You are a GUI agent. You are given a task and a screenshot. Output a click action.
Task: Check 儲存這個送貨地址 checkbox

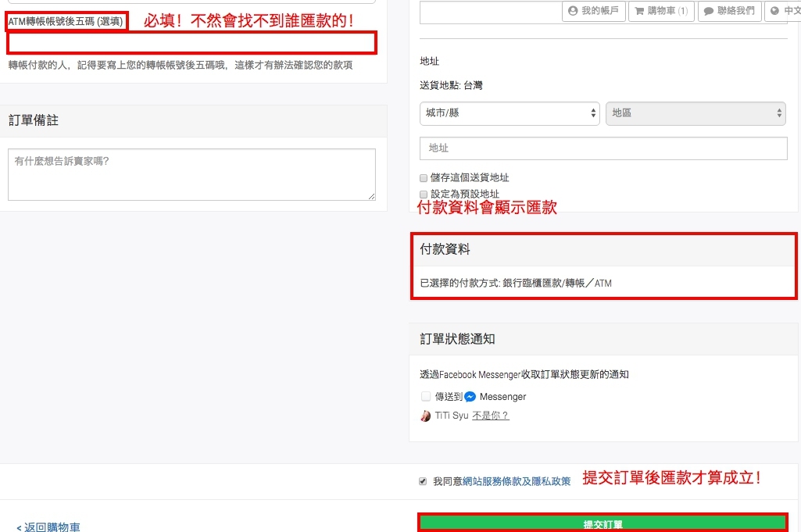coord(424,178)
